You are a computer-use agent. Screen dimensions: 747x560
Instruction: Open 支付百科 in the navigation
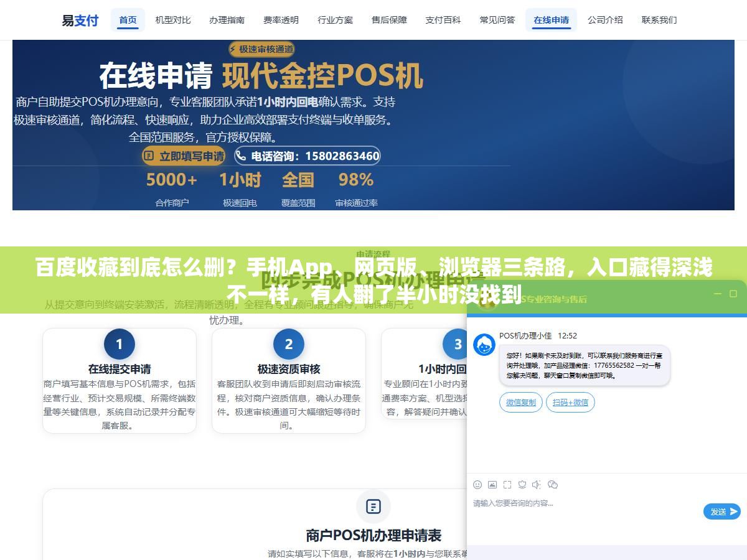[443, 20]
